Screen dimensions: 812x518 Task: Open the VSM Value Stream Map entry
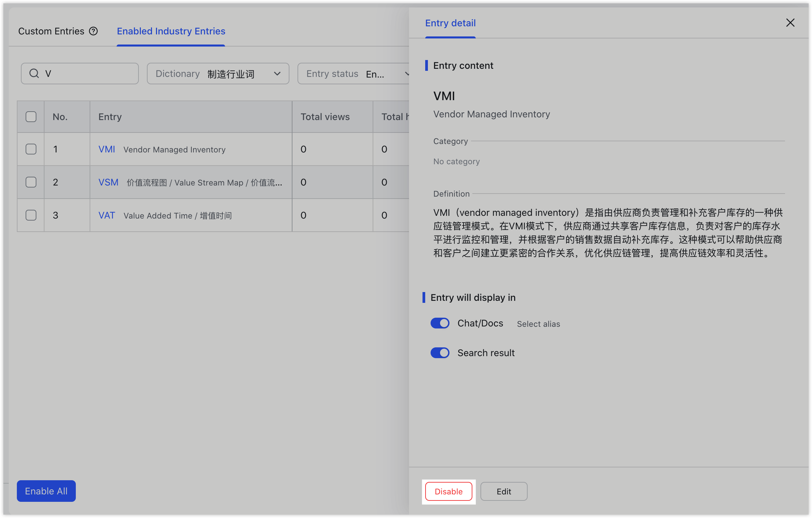(x=108, y=182)
